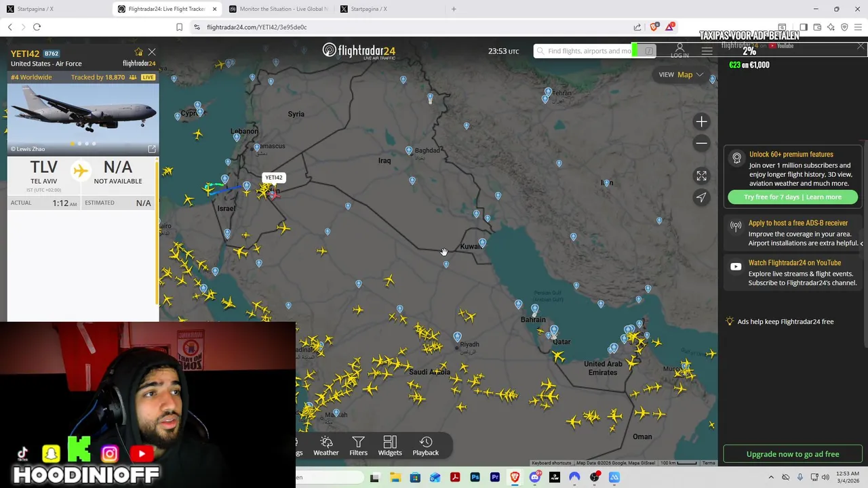The width and height of the screenshot is (868, 488).
Task: Open the Flightradar24 hamburger menu
Action: point(707,52)
